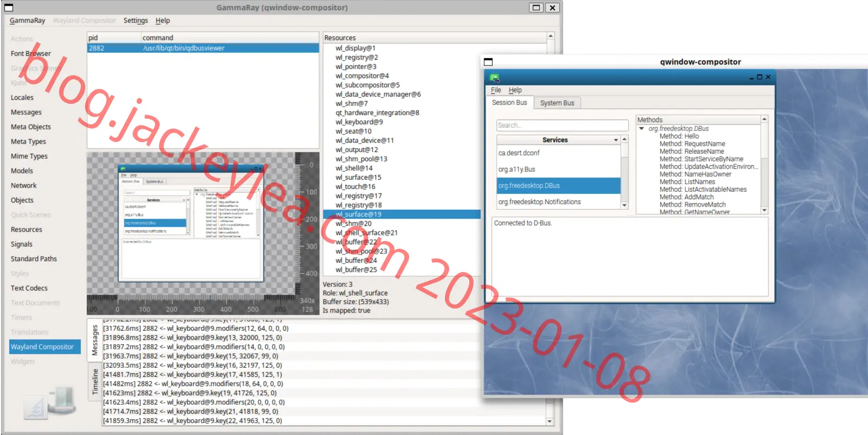
Task: Open the Settings menu in GammaRay
Action: (x=136, y=21)
